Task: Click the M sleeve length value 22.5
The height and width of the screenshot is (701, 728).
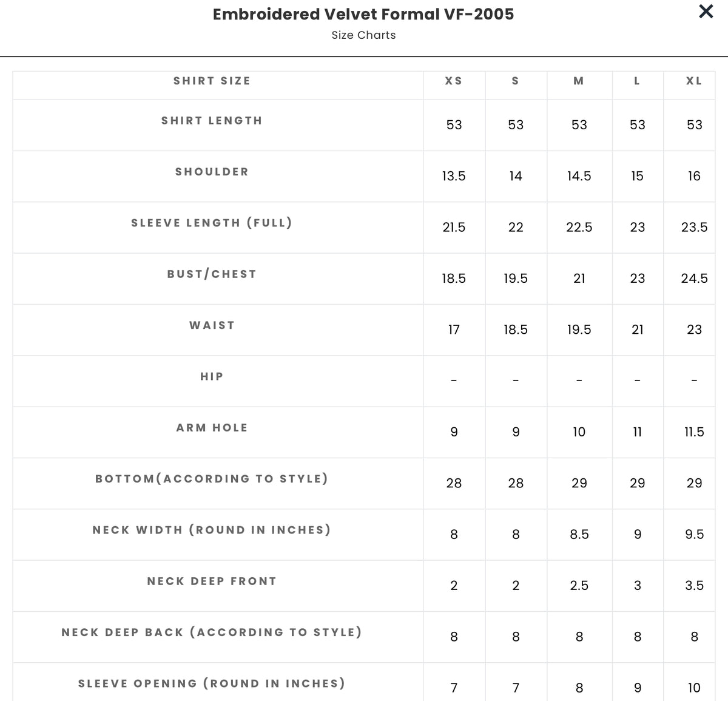Action: click(x=579, y=228)
